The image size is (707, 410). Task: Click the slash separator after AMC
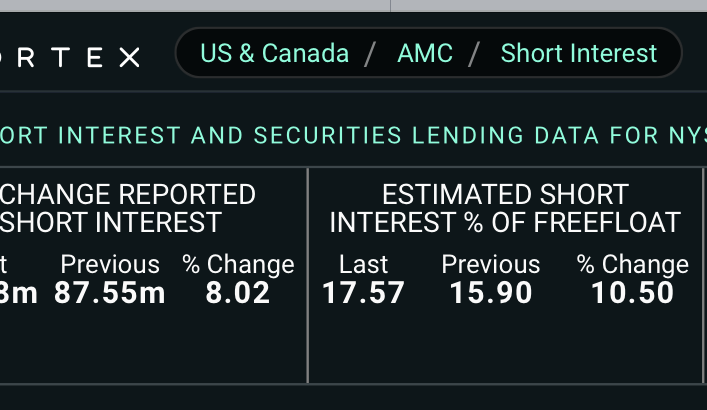(476, 53)
